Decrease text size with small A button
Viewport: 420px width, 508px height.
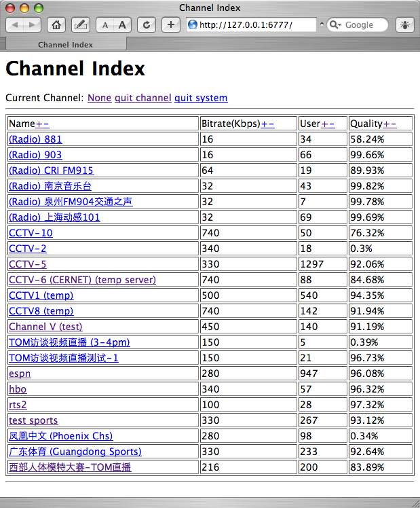click(105, 24)
